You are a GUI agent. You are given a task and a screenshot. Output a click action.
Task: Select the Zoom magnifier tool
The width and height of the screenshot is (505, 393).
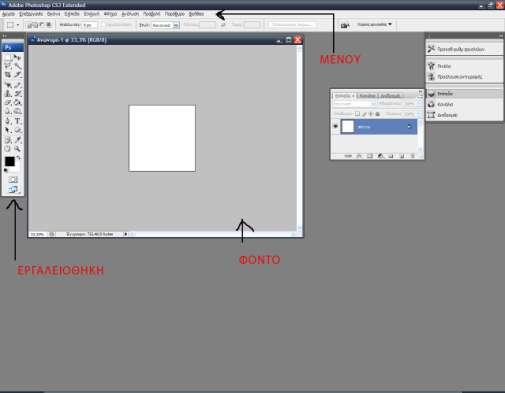[x=18, y=149]
